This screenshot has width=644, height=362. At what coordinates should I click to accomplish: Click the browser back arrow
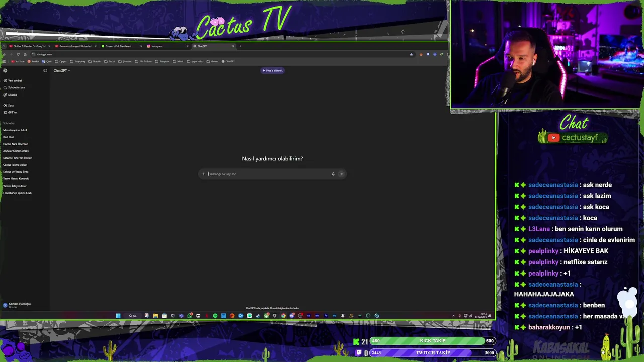tap(4, 54)
